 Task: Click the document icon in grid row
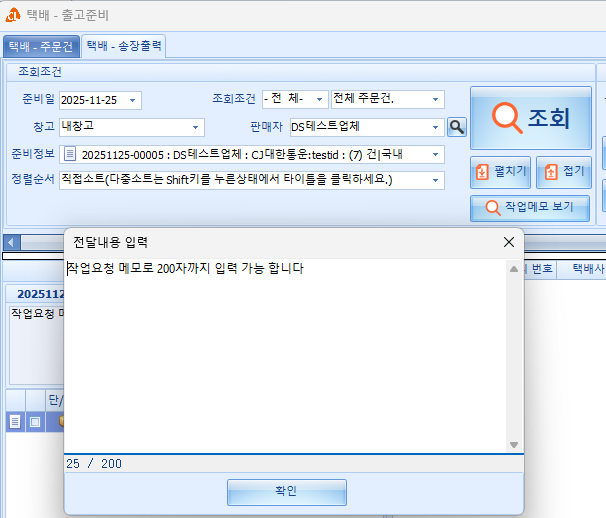tap(15, 422)
